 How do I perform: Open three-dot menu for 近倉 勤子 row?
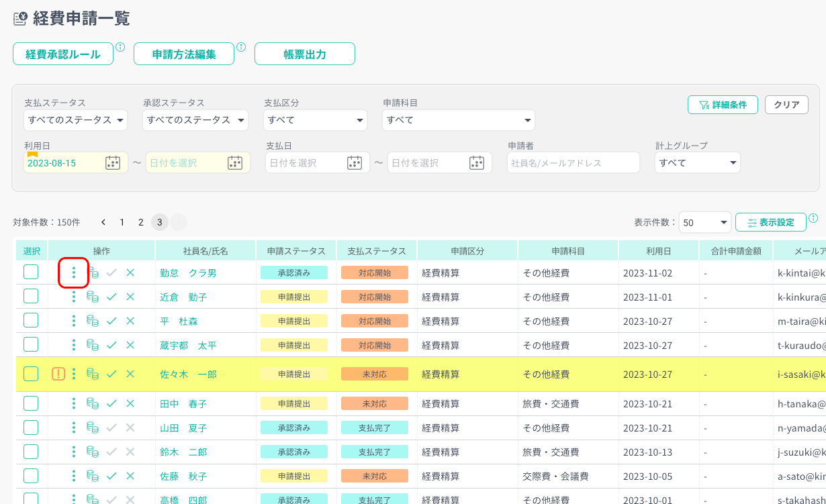click(74, 297)
